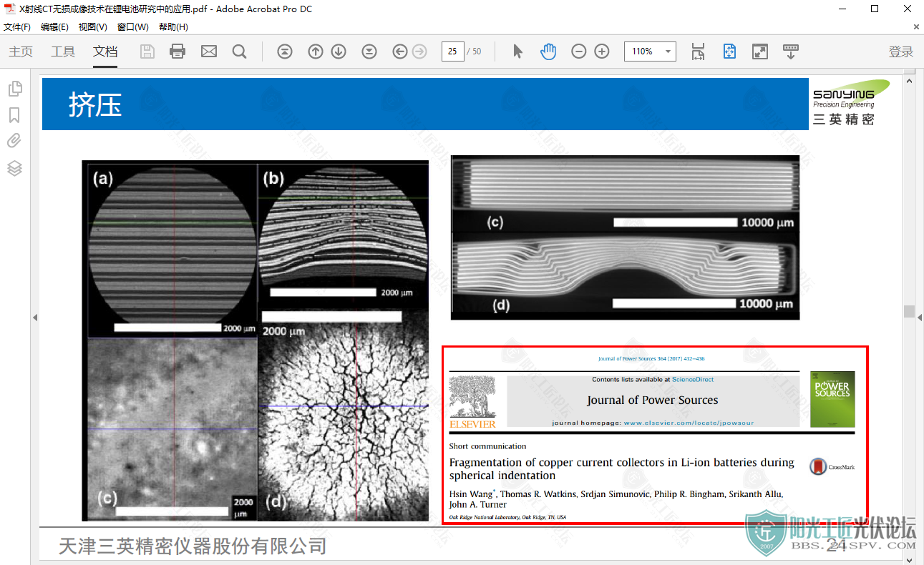
Task: Click the Short communication label
Action: tap(487, 446)
